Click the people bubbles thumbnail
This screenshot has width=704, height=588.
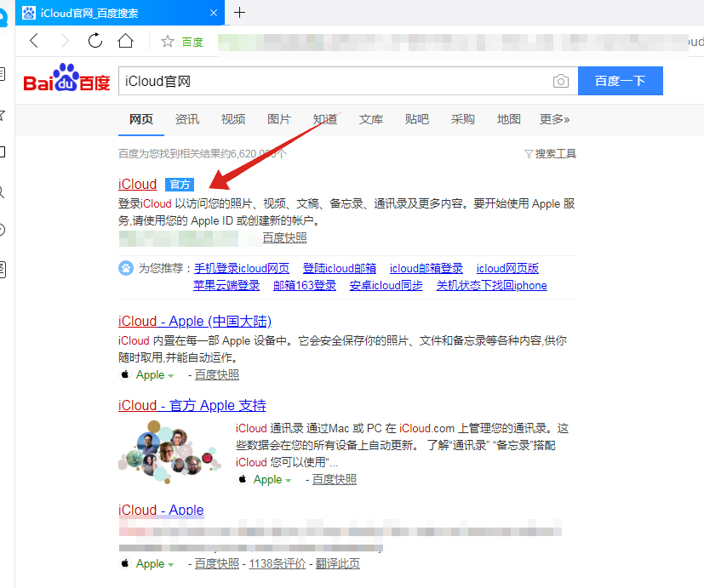(169, 452)
